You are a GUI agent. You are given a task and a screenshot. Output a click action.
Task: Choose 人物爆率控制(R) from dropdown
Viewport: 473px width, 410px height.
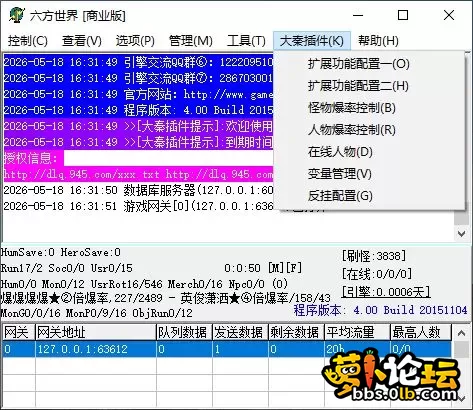[369, 130]
